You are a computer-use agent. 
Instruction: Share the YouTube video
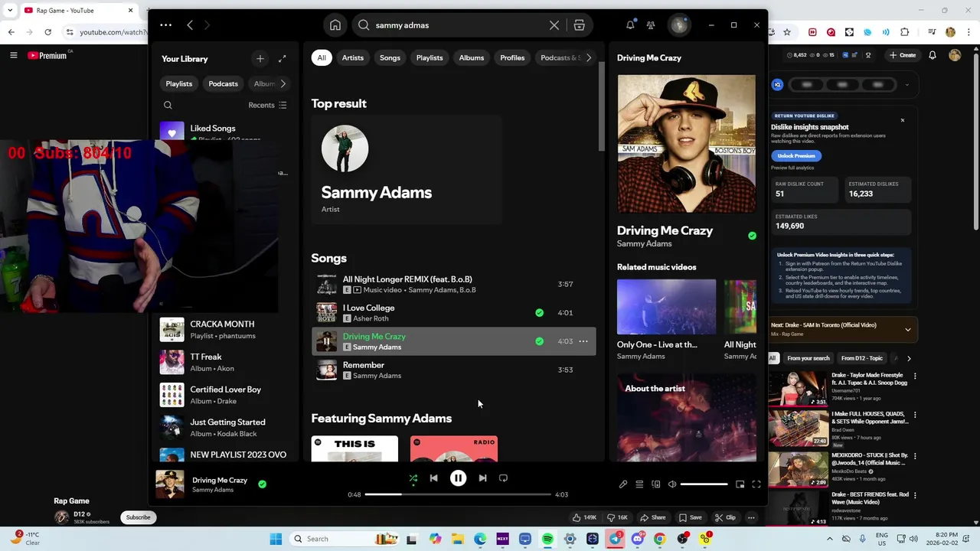click(653, 517)
